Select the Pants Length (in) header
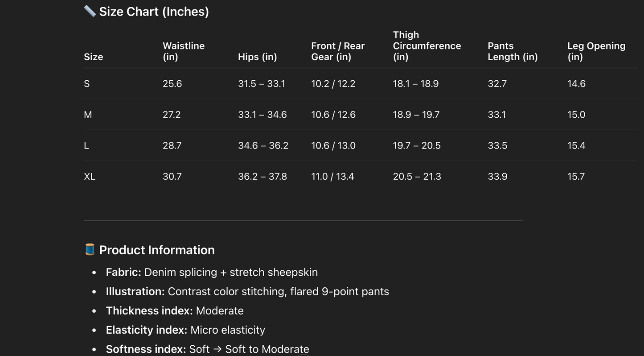The image size is (644, 356). 512,51
